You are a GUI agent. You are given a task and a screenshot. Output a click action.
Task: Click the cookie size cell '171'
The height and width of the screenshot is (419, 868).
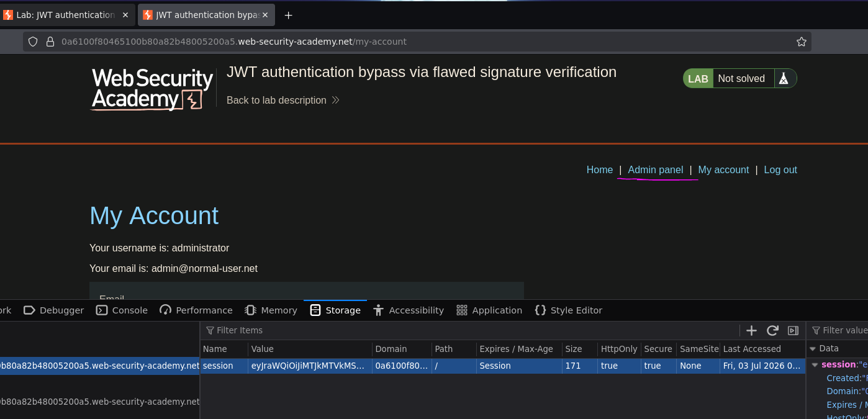580,366
